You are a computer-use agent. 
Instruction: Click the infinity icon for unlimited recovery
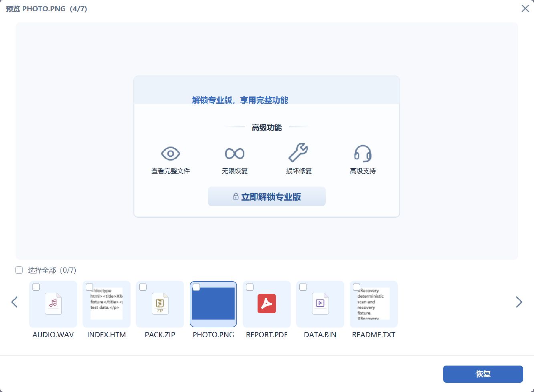coord(235,153)
